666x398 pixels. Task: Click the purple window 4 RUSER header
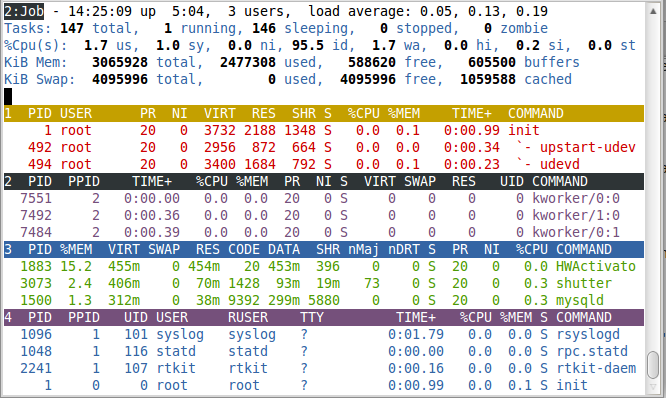coord(248,317)
